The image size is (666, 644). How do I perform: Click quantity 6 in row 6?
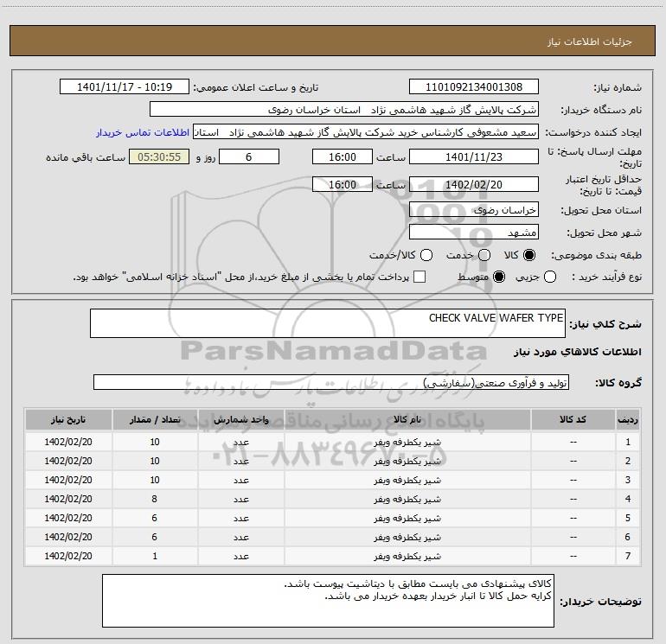(x=155, y=537)
